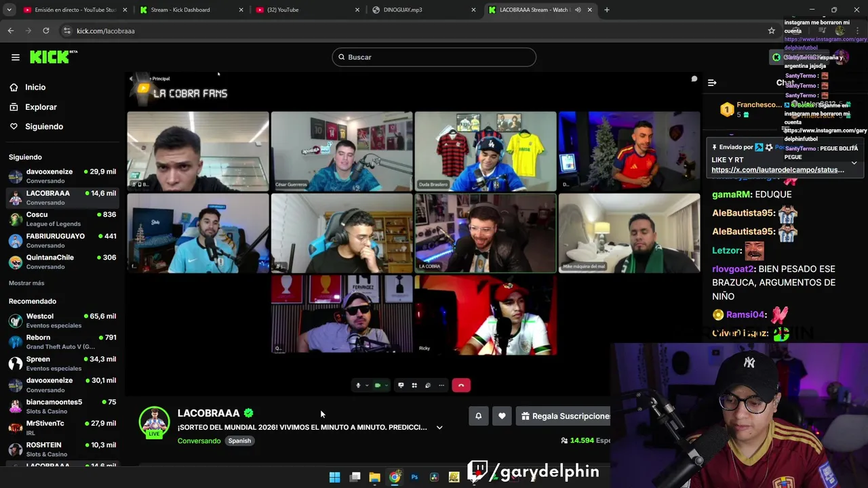Collapse chat panel with the arrow-lines icon
The image size is (868, 488).
(712, 83)
